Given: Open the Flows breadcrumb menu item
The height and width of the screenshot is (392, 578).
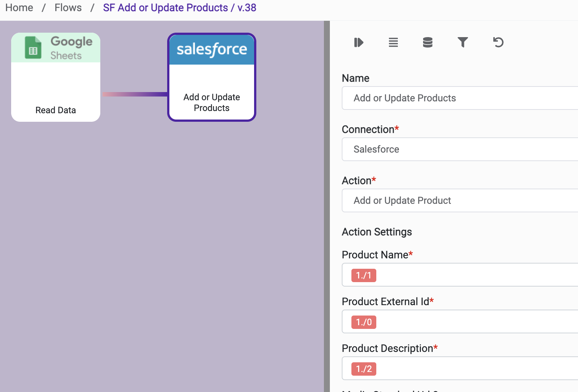Looking at the screenshot, I should 68,7.
